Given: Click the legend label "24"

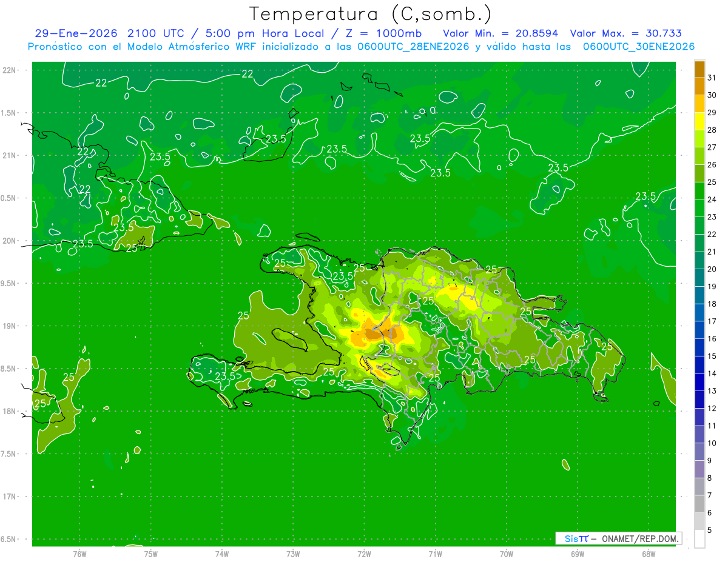Looking at the screenshot, I should pos(712,199).
